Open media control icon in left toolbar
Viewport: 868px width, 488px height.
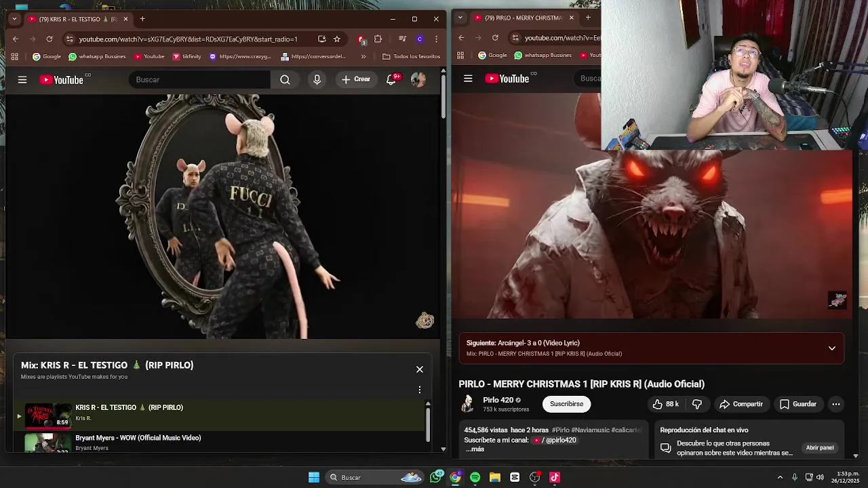[402, 39]
